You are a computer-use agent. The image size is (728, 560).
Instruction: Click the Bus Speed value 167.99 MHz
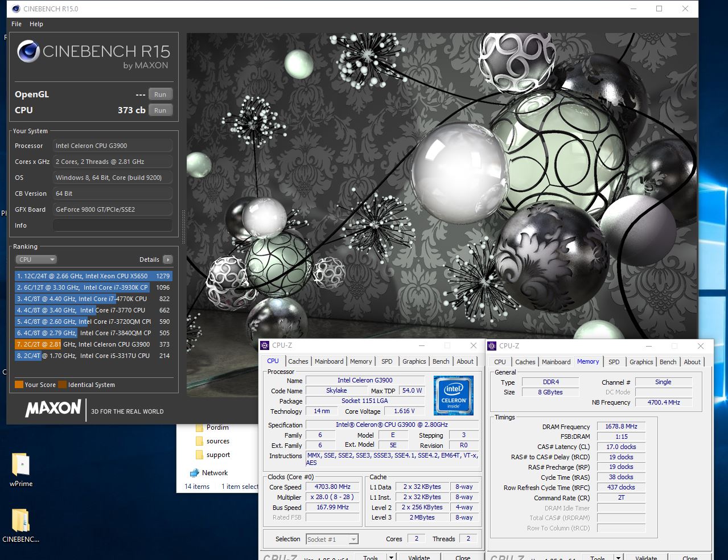point(332,508)
